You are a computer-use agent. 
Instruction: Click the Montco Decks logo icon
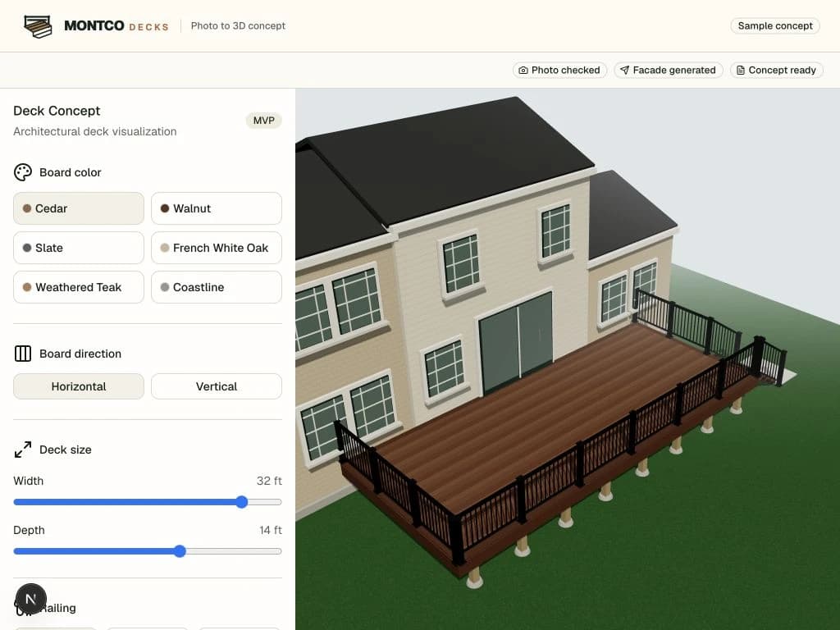pos(38,26)
